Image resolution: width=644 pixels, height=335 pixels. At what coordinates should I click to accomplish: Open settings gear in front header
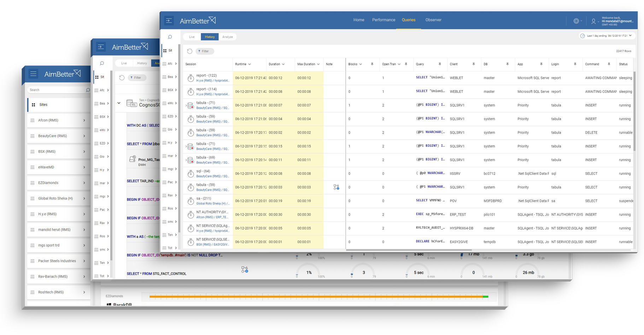pos(576,21)
